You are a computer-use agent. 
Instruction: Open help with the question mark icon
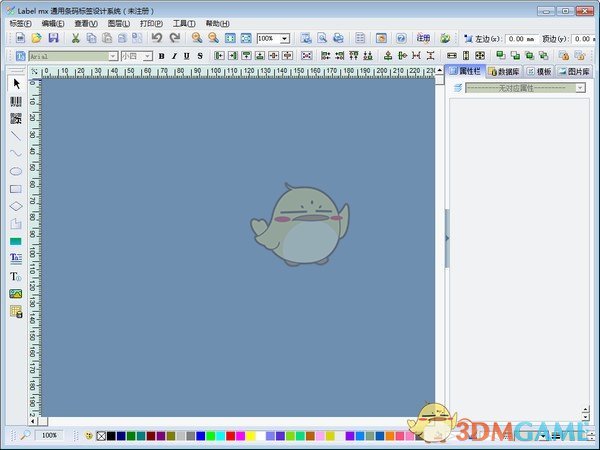(401, 38)
